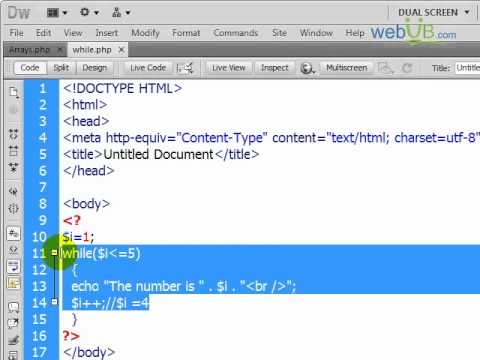Toggle Live View mode
The width and height of the screenshot is (480, 360).
[229, 68]
